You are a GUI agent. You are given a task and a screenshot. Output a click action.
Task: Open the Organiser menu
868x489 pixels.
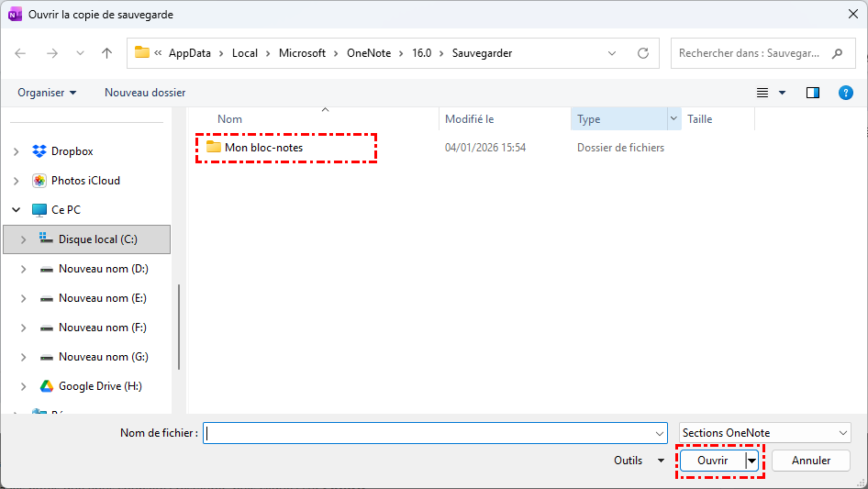point(47,93)
